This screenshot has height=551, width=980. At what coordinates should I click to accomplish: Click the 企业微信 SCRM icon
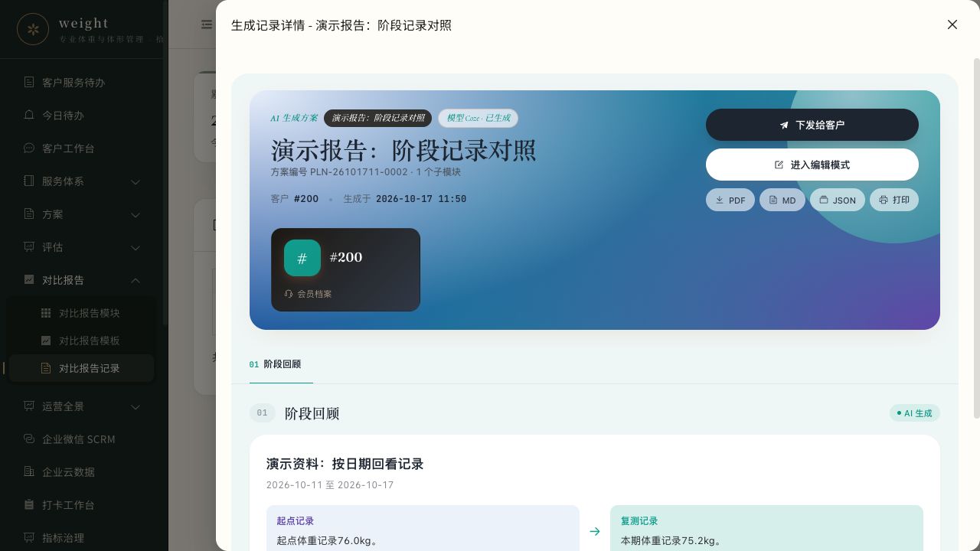(x=29, y=439)
